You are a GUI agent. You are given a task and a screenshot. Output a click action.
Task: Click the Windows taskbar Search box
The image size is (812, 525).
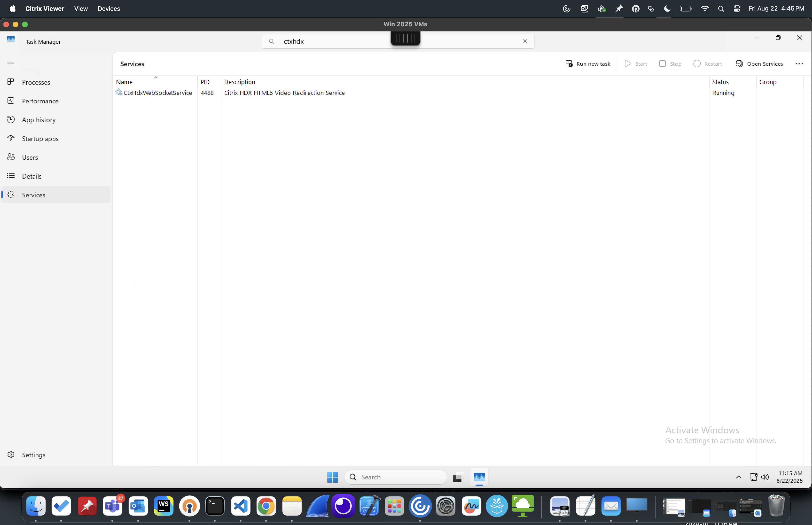395,477
